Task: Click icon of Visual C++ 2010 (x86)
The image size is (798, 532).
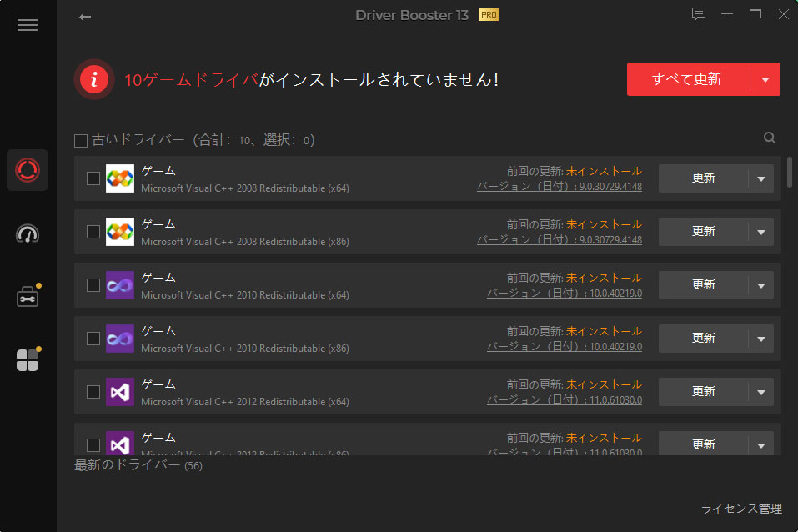Action: (x=120, y=339)
